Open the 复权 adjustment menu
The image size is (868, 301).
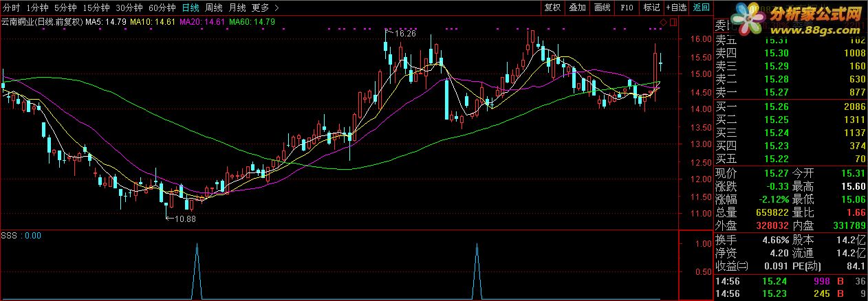point(552,8)
